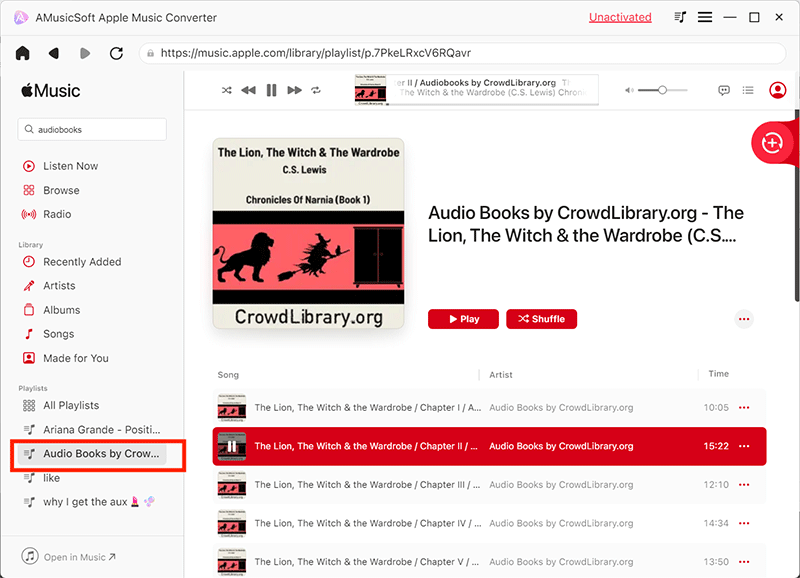
Task: Click Open in Music link
Action: coord(69,557)
